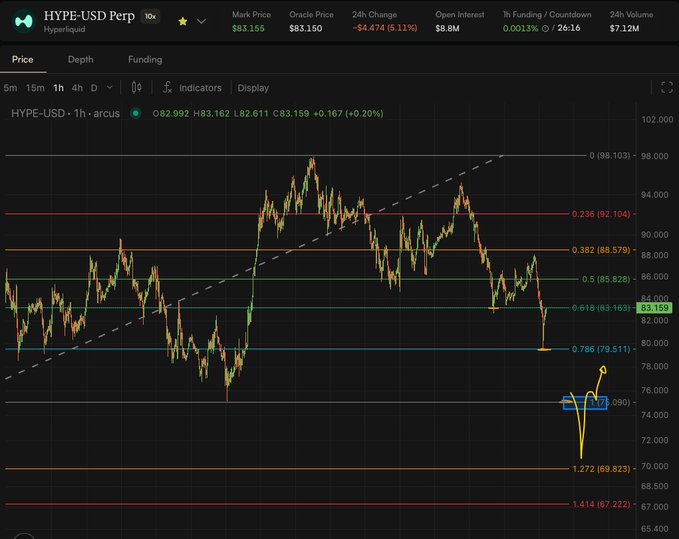Click the HYPE-USD Perp title
This screenshot has width=679, height=539.
click(89, 16)
